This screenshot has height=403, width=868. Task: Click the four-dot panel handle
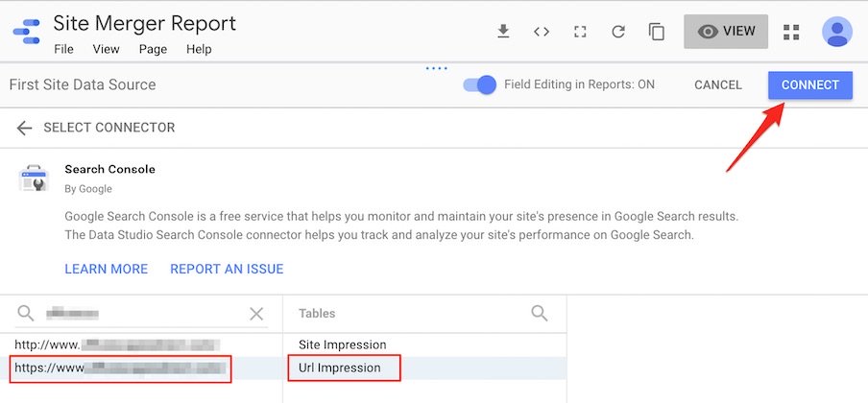pos(437,69)
